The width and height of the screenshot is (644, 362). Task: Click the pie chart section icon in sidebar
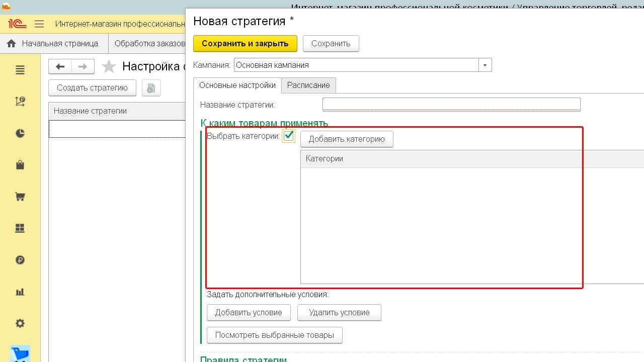pyautogui.click(x=20, y=133)
